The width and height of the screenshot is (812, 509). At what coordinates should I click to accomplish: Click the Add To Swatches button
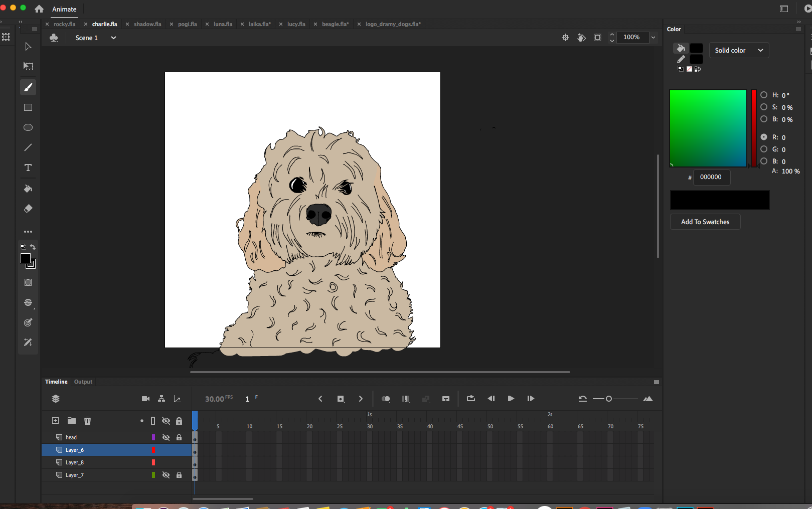coord(705,222)
